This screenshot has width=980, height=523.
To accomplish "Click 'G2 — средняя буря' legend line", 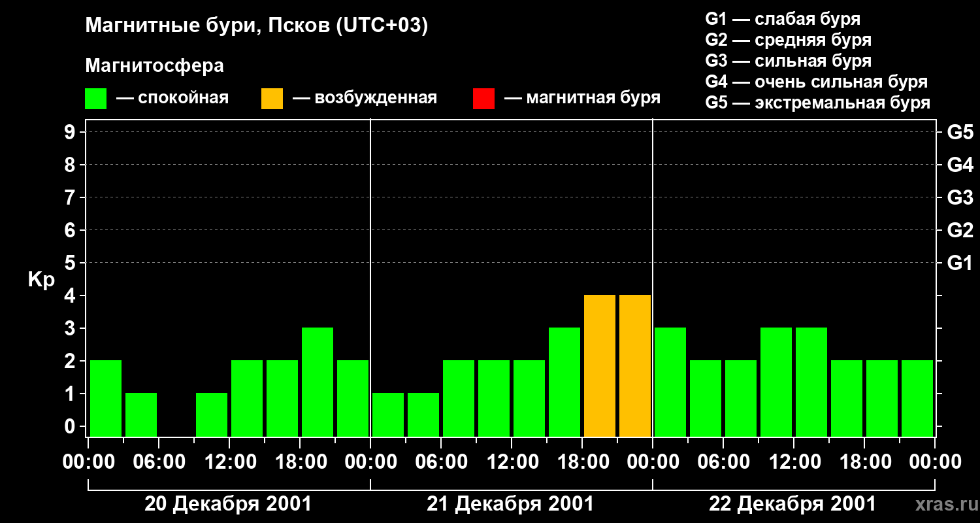I will (788, 40).
